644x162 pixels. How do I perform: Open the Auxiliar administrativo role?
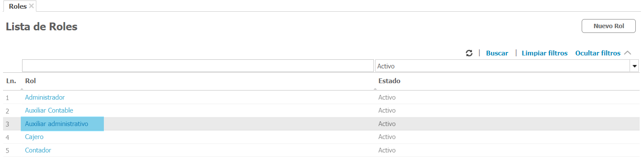pos(57,124)
